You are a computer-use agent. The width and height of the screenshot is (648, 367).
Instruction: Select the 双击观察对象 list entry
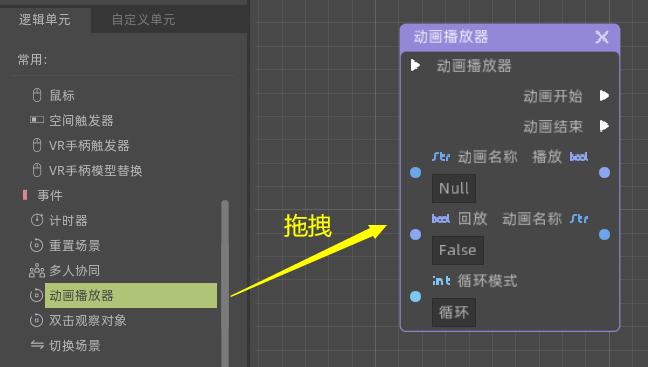coord(88,320)
